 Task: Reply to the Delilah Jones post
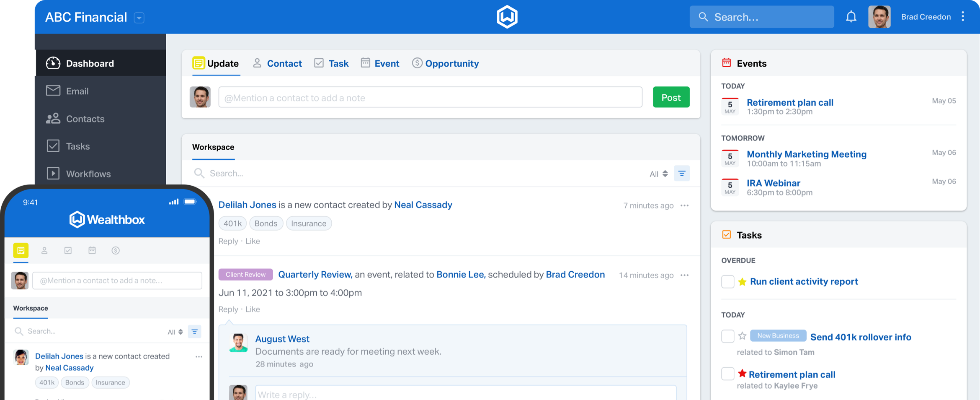pyautogui.click(x=228, y=241)
